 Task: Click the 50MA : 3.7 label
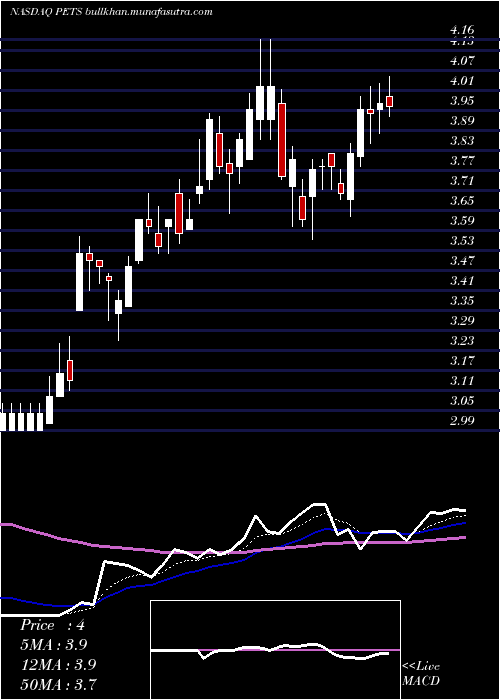point(58,684)
